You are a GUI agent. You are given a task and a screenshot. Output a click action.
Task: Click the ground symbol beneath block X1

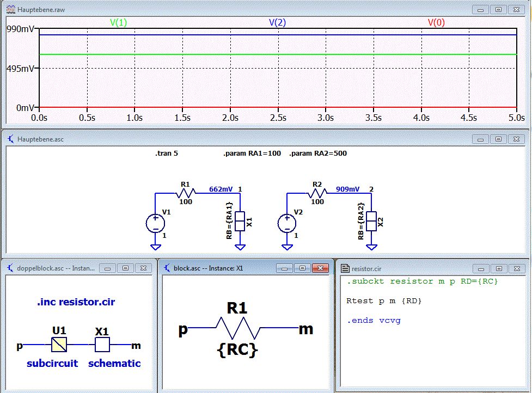pos(240,247)
